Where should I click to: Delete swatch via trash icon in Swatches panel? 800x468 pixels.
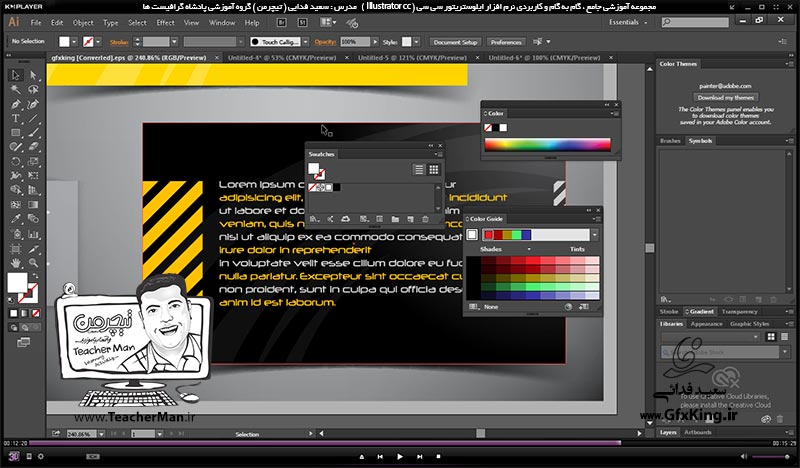(425, 219)
